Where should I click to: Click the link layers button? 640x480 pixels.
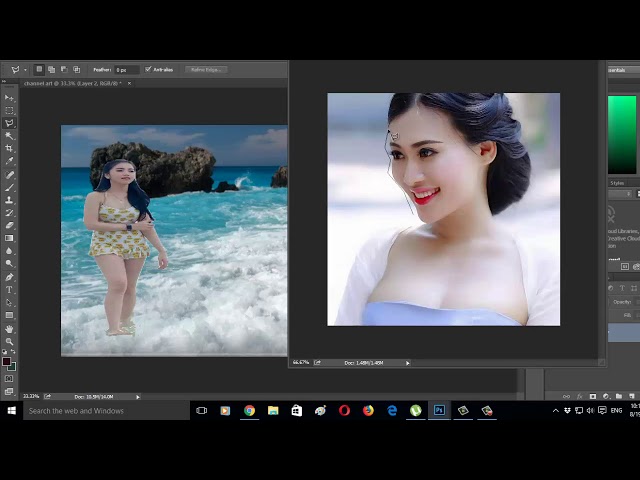coord(566,396)
